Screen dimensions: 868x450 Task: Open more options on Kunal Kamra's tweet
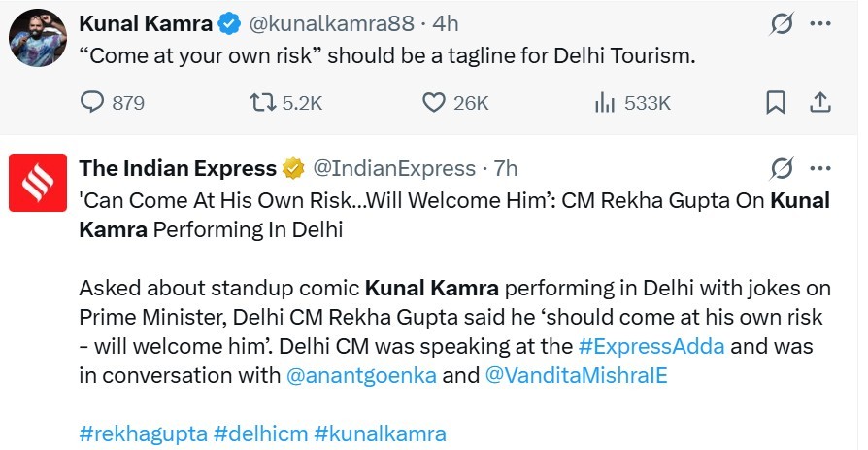coord(819,22)
